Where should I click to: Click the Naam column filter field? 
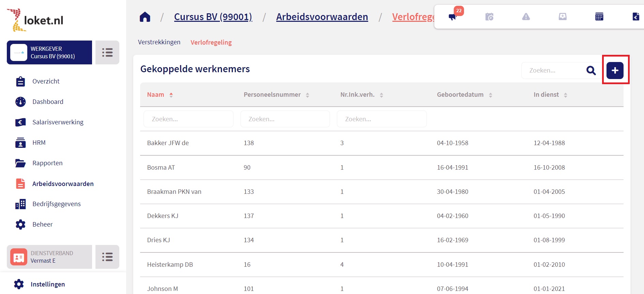[x=189, y=119]
